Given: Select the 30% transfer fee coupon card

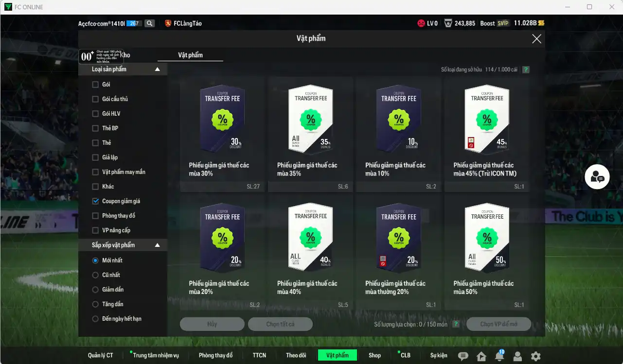Looking at the screenshot, I should tap(222, 134).
